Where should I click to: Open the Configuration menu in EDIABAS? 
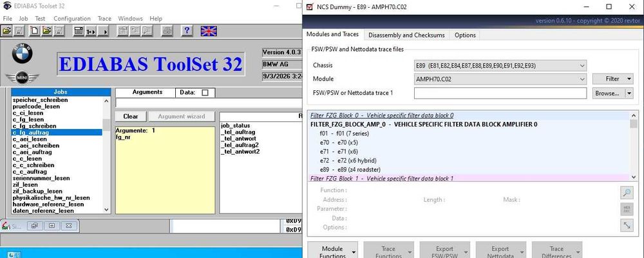click(72, 19)
